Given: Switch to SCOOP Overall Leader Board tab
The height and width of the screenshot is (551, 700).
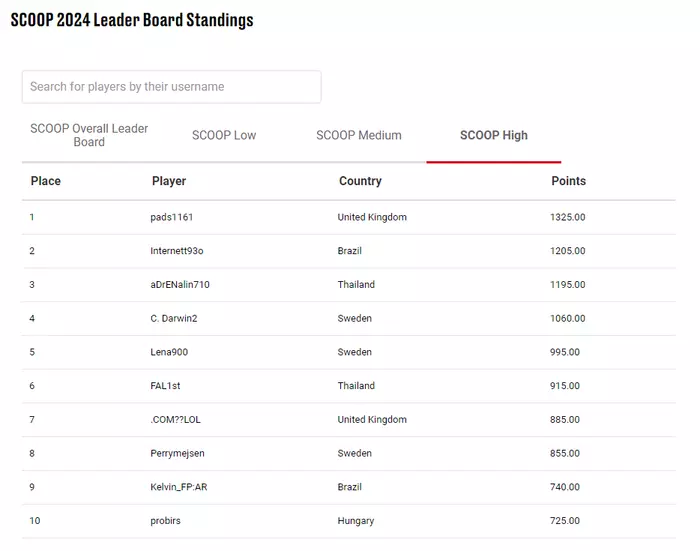Looking at the screenshot, I should 89,135.
